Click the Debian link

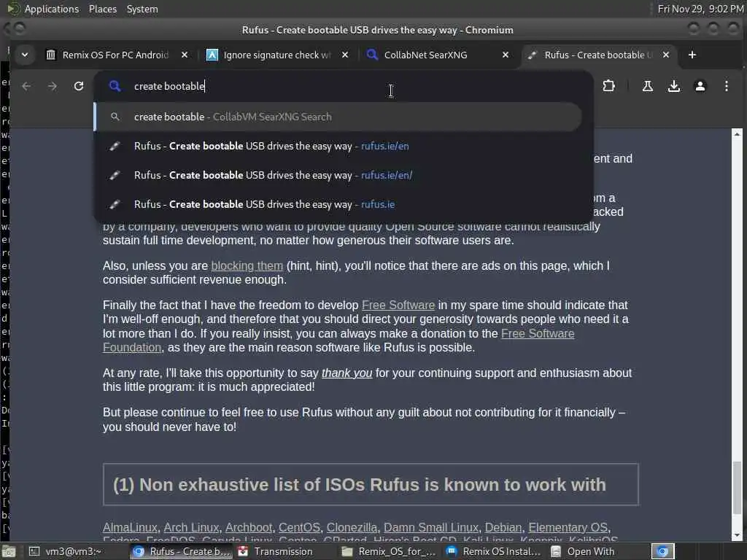coord(503,528)
